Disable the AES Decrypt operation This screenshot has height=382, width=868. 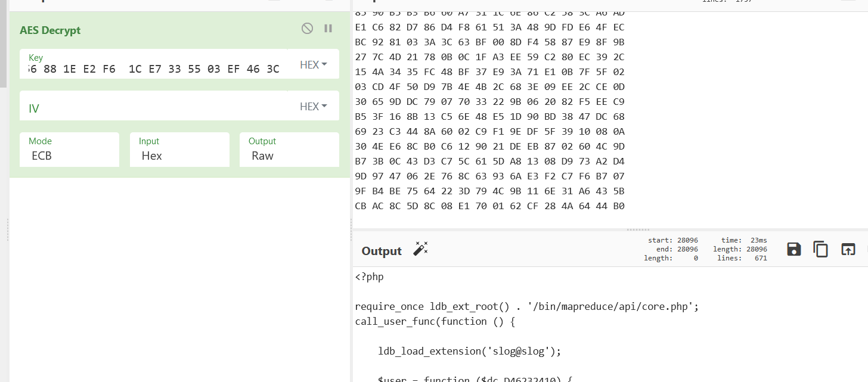[307, 28]
